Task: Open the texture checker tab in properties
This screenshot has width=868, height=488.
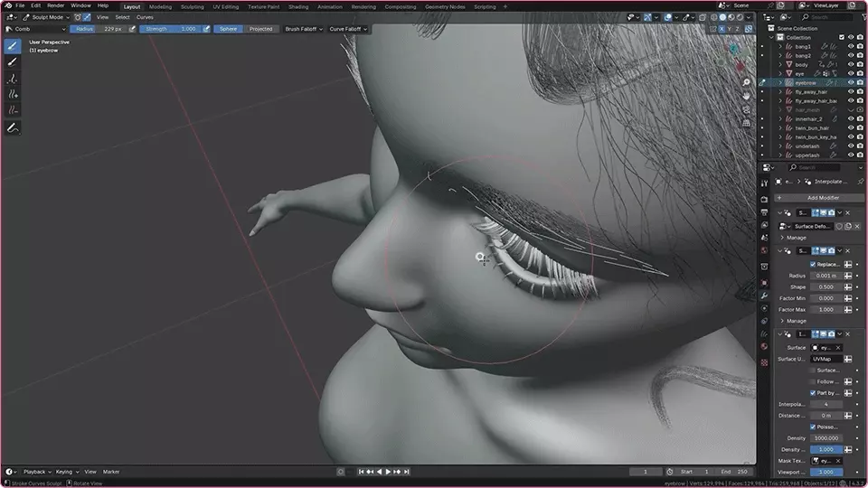Action: (765, 362)
